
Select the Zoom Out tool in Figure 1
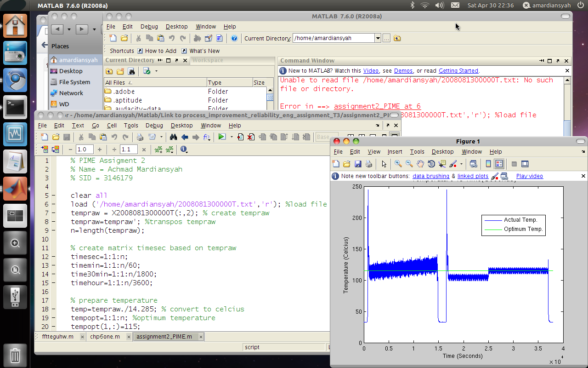click(409, 164)
